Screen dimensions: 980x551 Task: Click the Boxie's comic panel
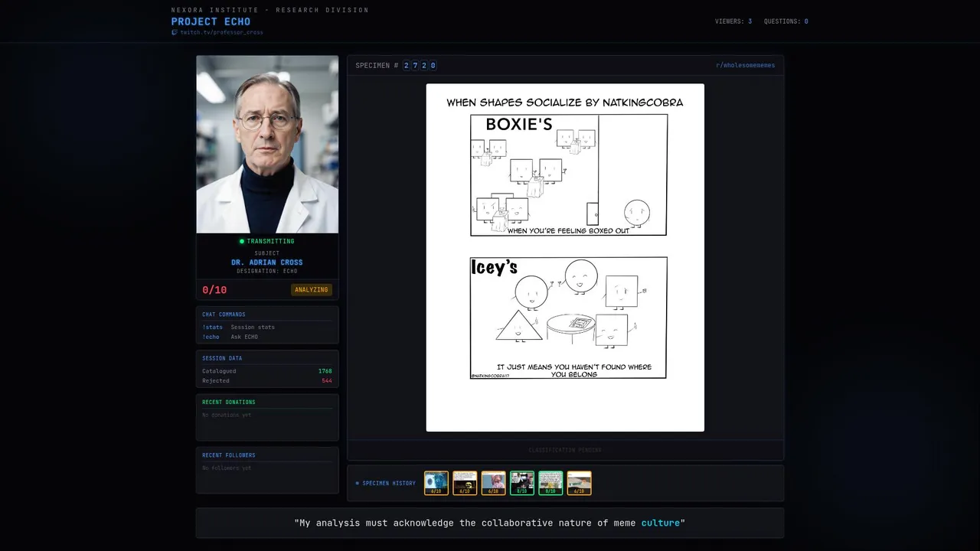pyautogui.click(x=568, y=175)
